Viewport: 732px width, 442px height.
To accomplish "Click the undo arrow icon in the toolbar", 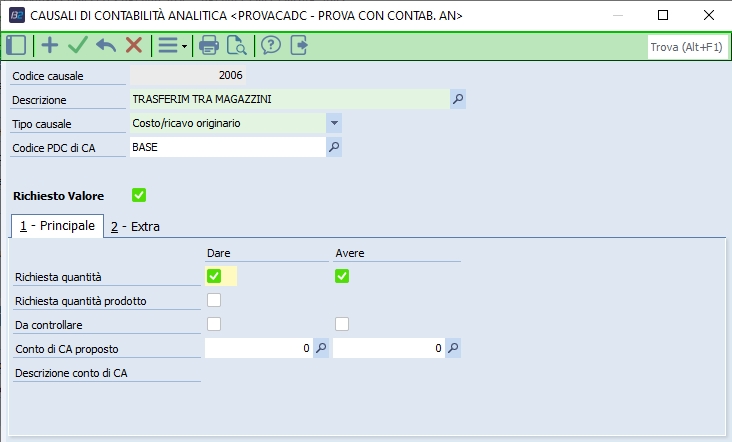I will click(x=106, y=45).
